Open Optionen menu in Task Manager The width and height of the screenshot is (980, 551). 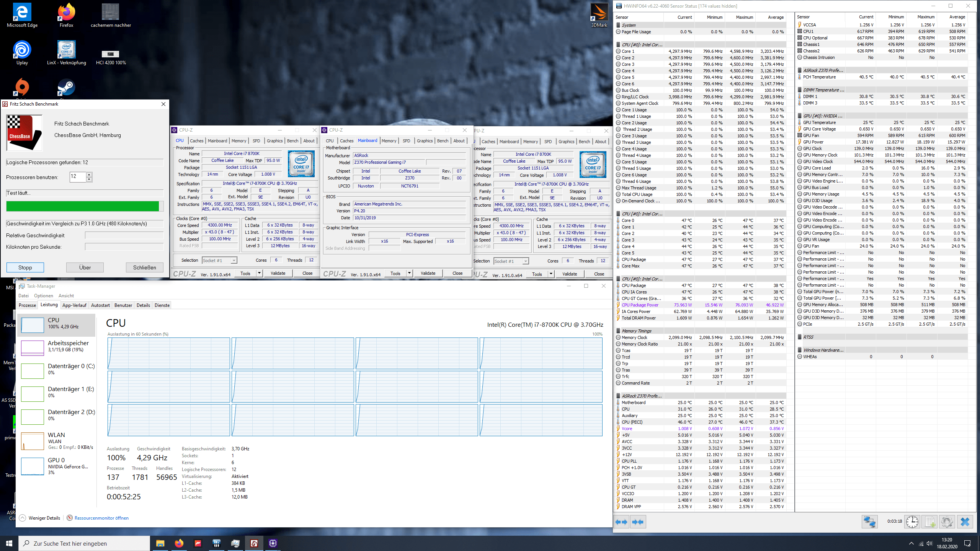pyautogui.click(x=44, y=296)
